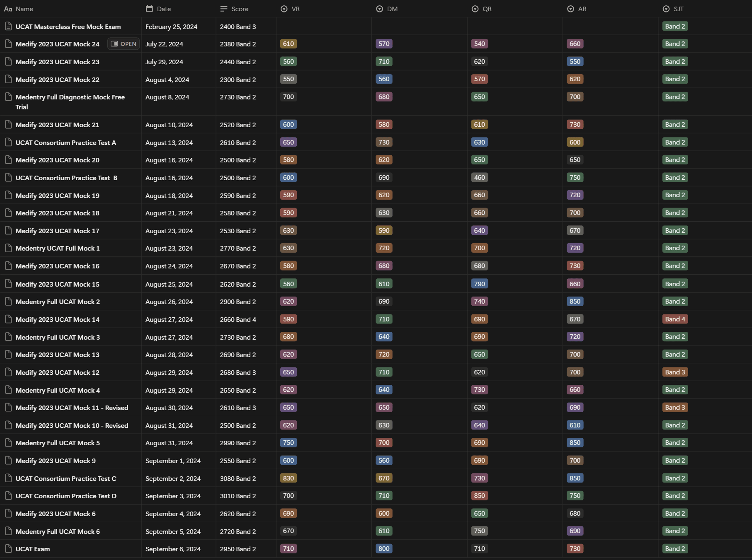Click the page icon for Medify Mock 10 - Revised
The height and width of the screenshot is (560, 752).
pyautogui.click(x=8, y=425)
